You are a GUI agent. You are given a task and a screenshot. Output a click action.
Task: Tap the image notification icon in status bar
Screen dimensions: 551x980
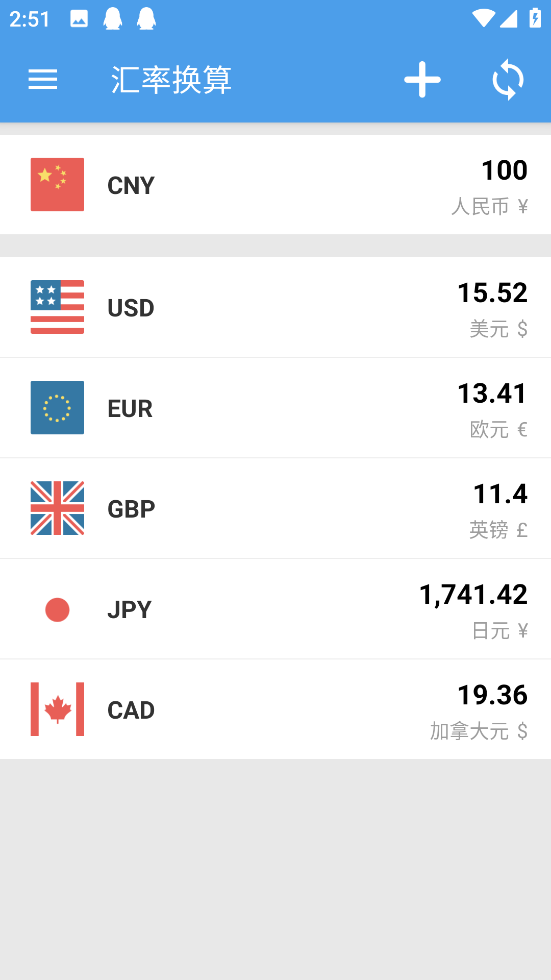click(79, 19)
